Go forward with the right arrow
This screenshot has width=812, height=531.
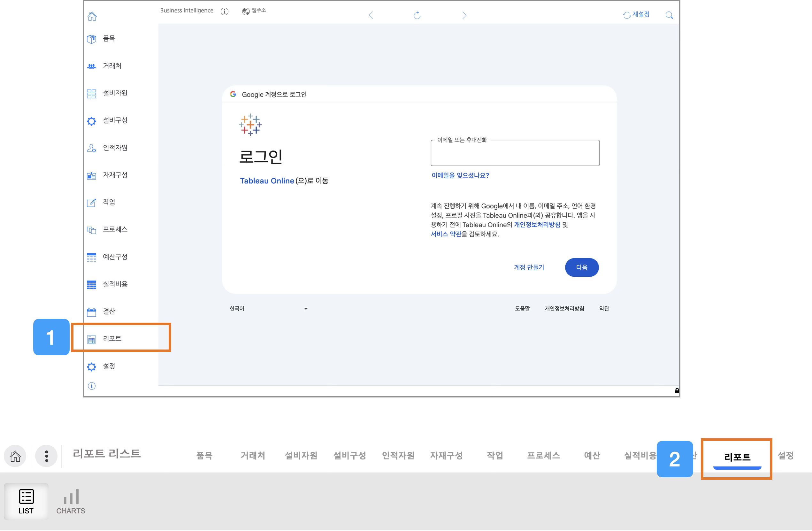coord(464,15)
